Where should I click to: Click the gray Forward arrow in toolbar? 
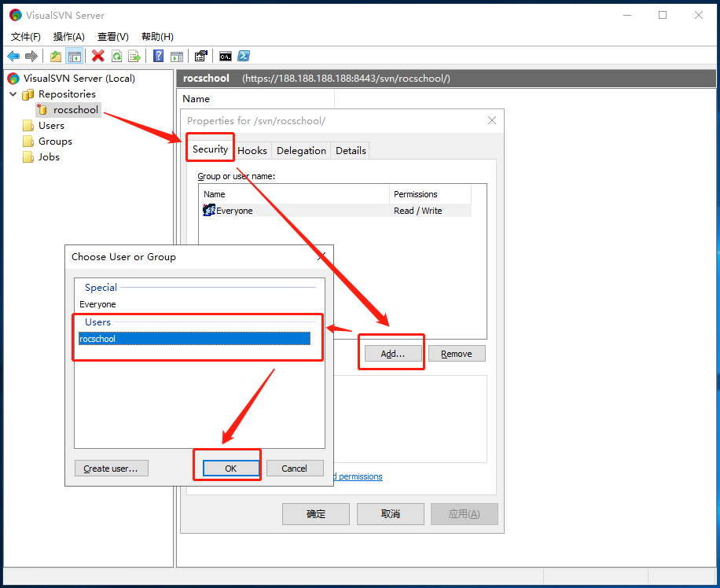pyautogui.click(x=31, y=56)
